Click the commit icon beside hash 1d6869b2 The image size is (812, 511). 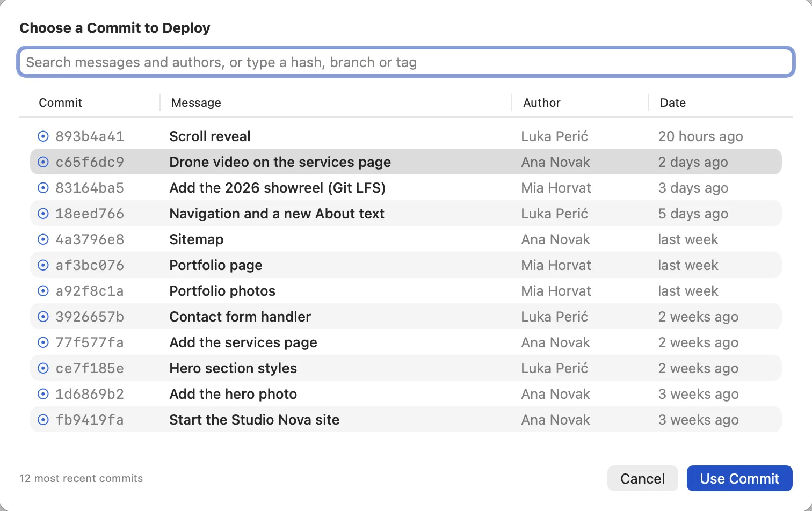(x=43, y=394)
